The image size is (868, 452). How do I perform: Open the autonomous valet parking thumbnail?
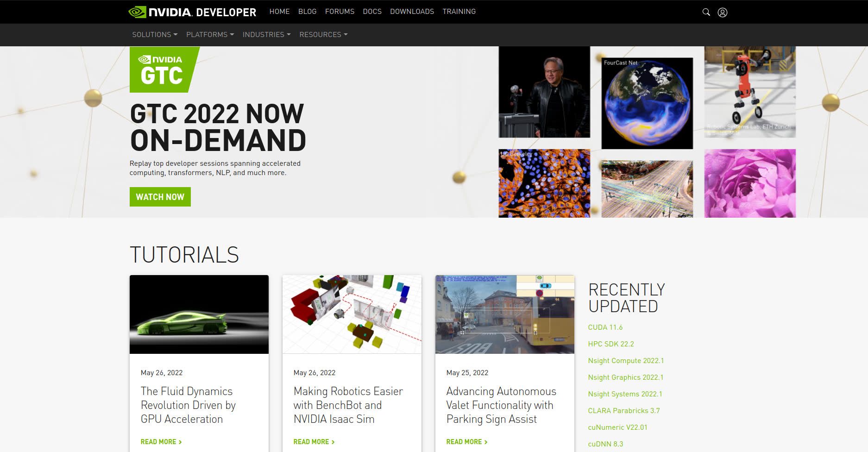point(505,314)
